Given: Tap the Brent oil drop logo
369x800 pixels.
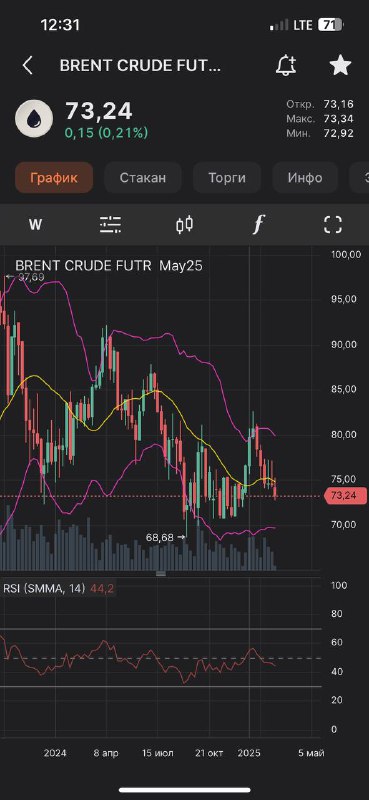Looking at the screenshot, I should click(x=33, y=117).
